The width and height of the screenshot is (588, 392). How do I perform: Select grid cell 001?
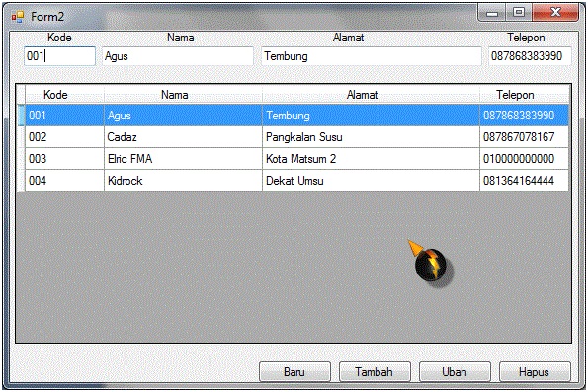tap(64, 116)
